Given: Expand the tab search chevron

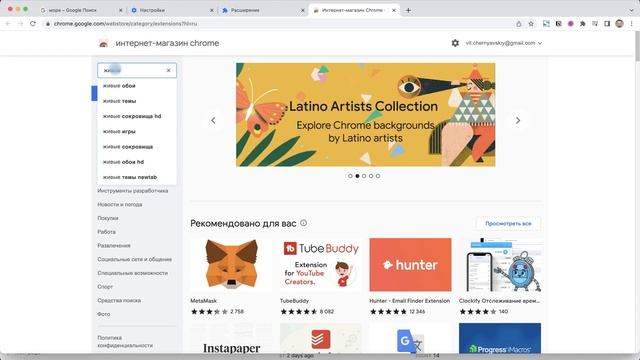Looking at the screenshot, I should (x=631, y=10).
